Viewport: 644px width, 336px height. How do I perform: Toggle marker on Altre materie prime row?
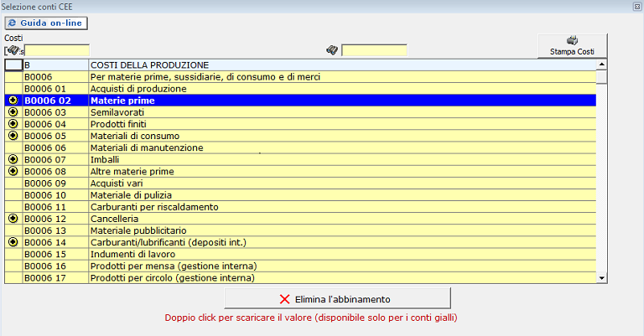tap(13, 171)
